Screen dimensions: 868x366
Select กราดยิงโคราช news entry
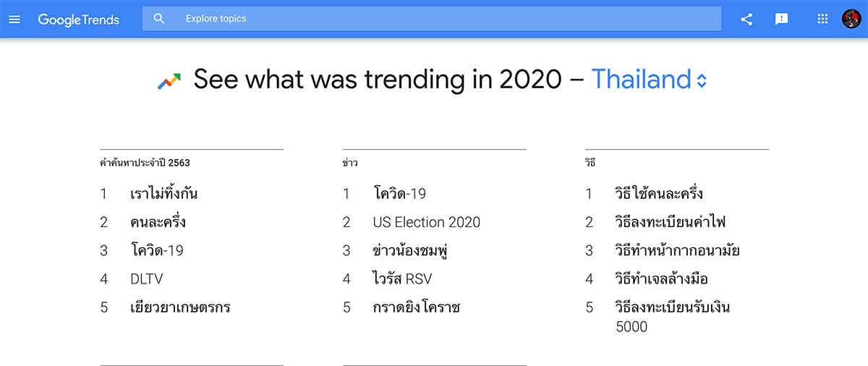tap(417, 307)
